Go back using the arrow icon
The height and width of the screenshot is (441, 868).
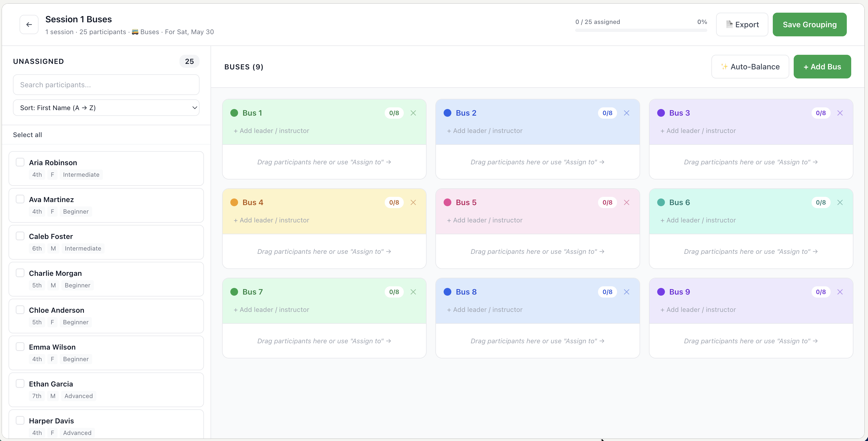29,24
